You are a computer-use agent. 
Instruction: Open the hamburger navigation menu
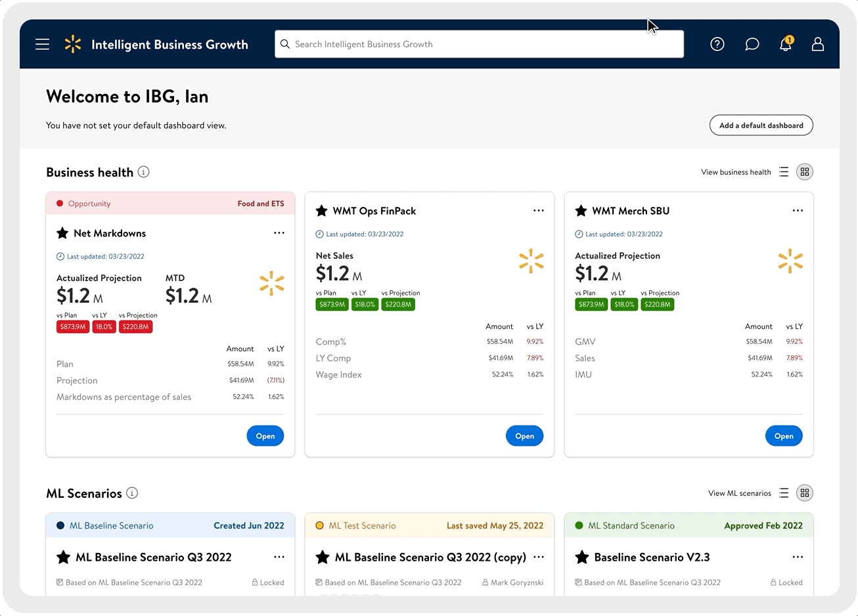[x=43, y=44]
